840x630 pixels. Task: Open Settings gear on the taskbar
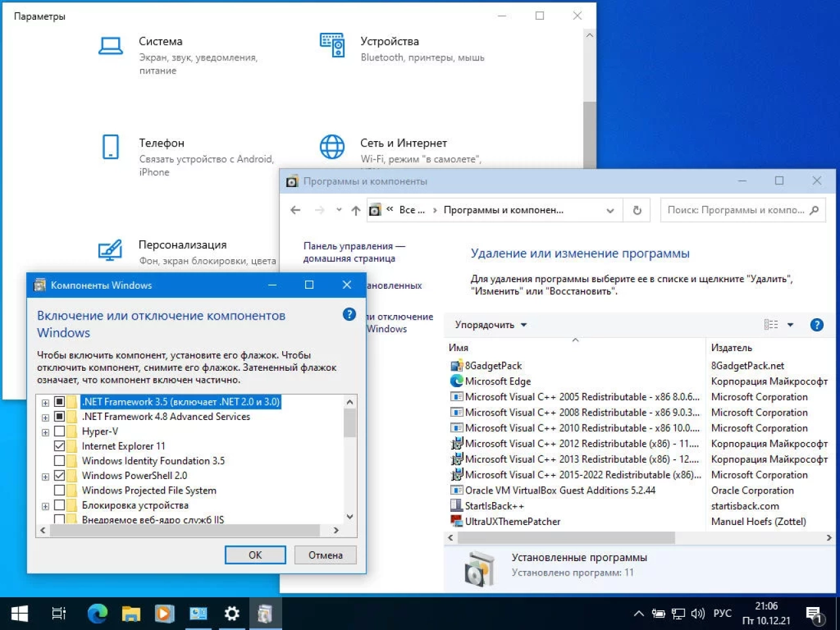232,614
